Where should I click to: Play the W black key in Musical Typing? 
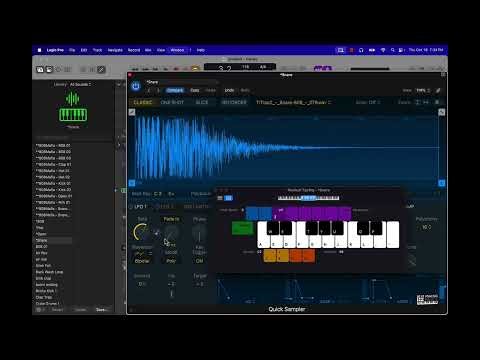point(272,228)
